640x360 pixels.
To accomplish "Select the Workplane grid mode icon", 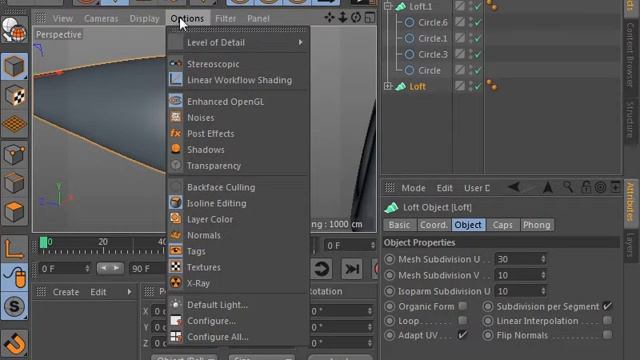I will [x=15, y=124].
